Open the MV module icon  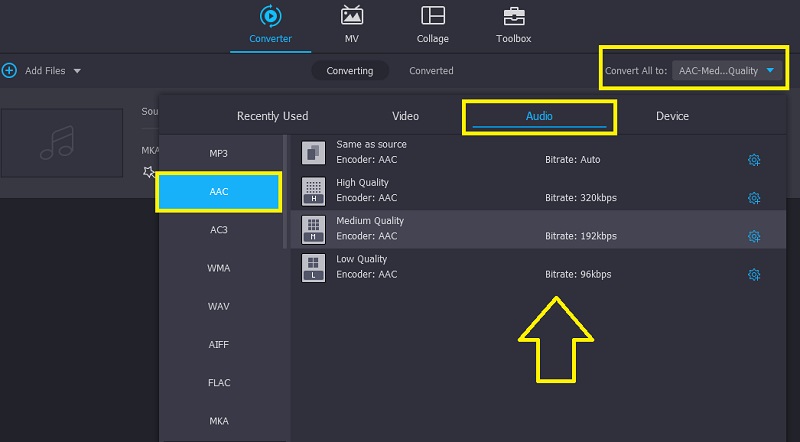pos(352,17)
